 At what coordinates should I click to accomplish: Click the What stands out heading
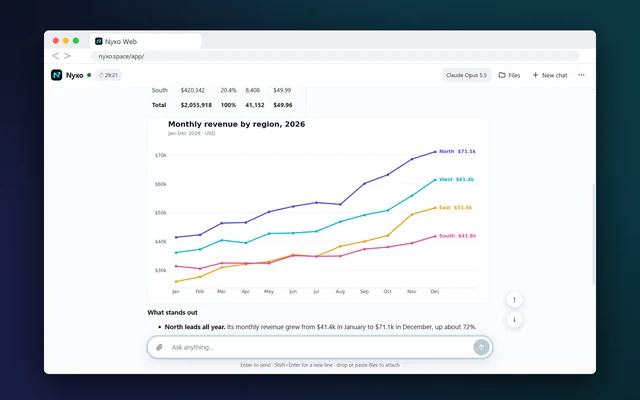pyautogui.click(x=172, y=313)
